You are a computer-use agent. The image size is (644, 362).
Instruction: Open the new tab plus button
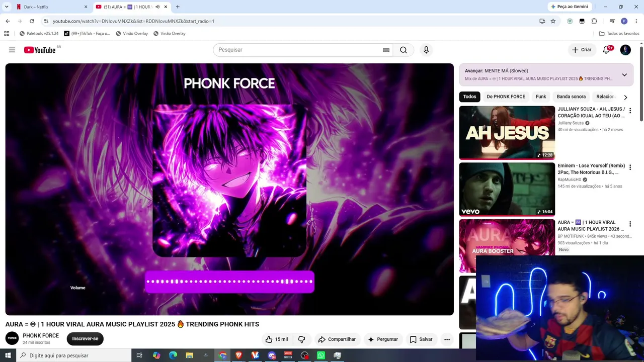178,7
